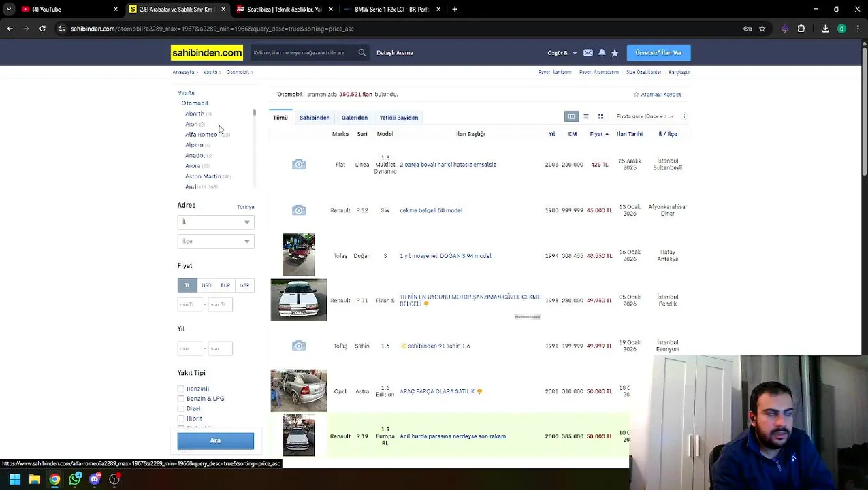The width and height of the screenshot is (868, 490).
Task: Select GBP currency
Action: pos(244,285)
